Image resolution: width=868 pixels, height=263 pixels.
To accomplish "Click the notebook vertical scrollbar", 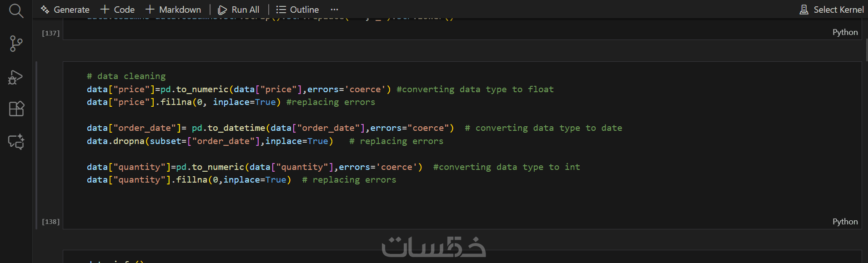I will coord(866,50).
